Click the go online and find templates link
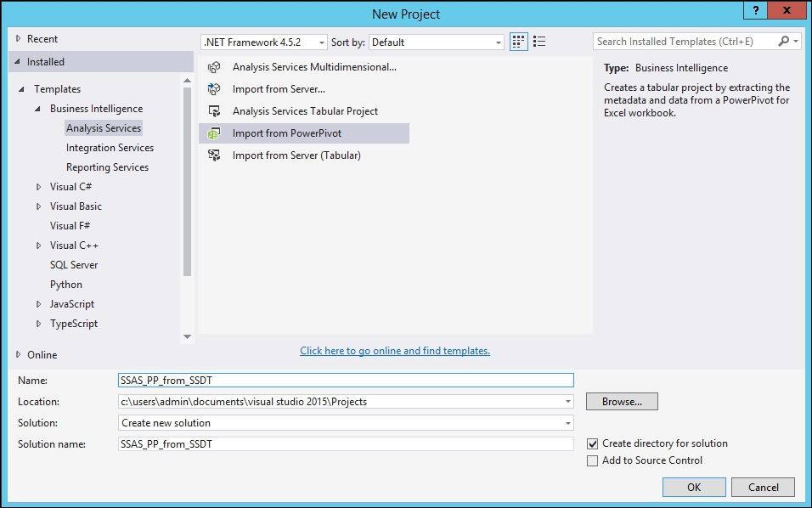This screenshot has width=812, height=508. pos(395,351)
